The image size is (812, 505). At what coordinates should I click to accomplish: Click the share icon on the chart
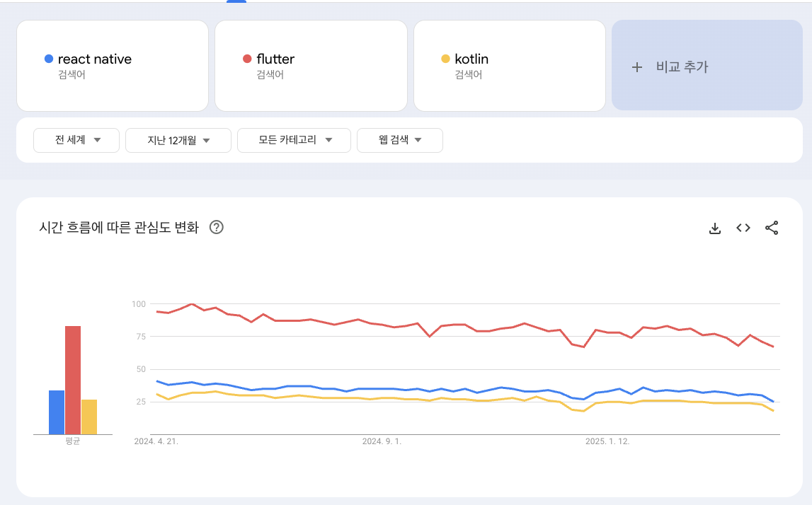coord(772,228)
